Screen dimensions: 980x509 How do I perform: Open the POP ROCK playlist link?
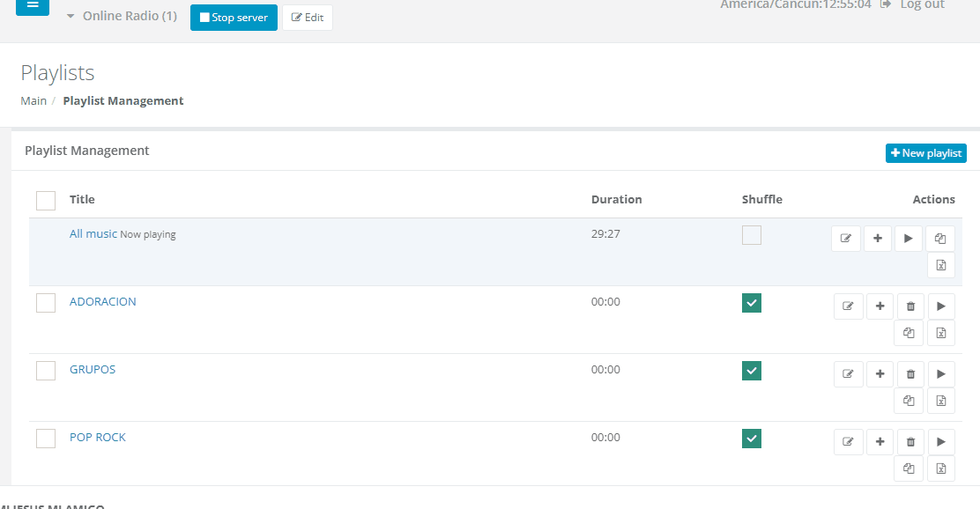point(98,437)
